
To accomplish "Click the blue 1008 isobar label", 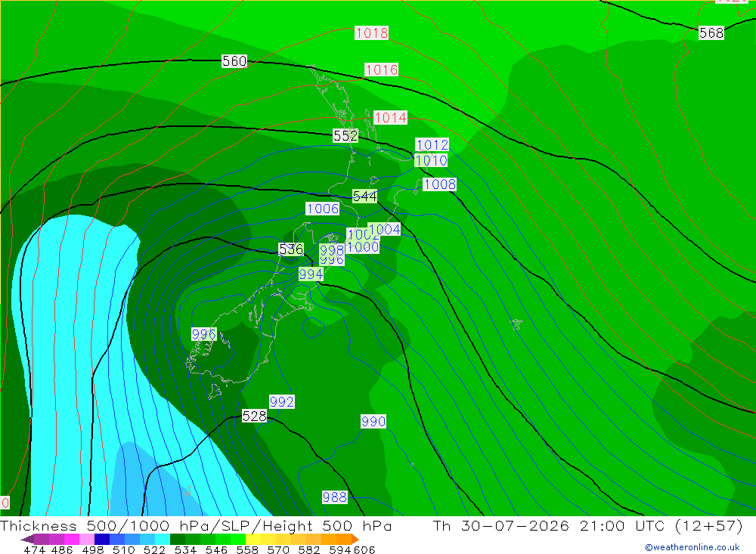I will 439,184.
